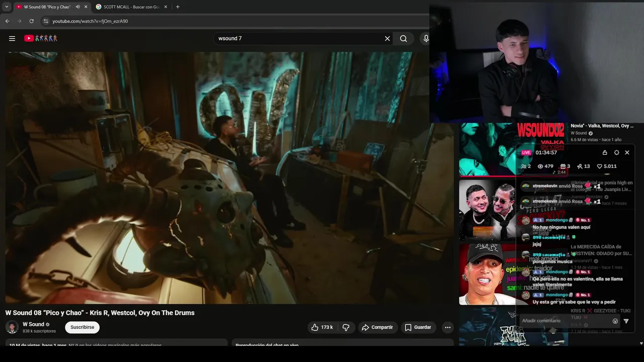Click the 'jsjsj' chat message
The width and height of the screenshot is (644, 362).
537,244
